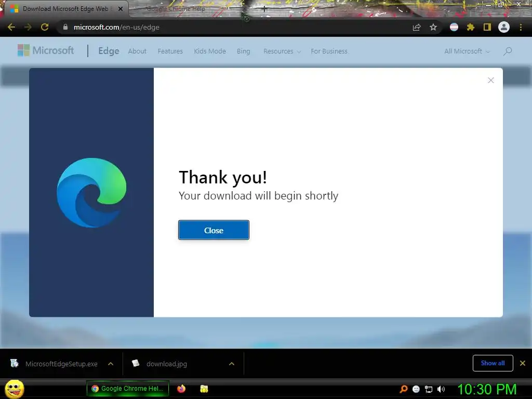Toggle the side panel icon
This screenshot has width=532, height=399.
pyautogui.click(x=487, y=27)
